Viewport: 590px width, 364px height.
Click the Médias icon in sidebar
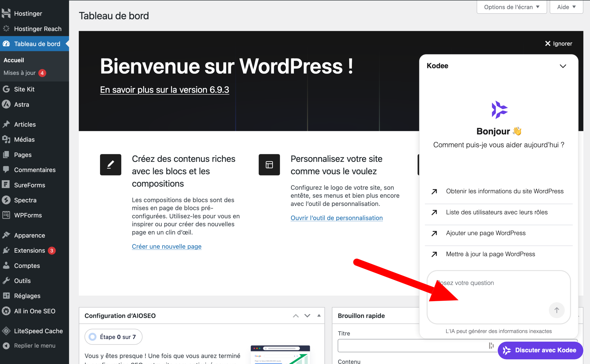pyautogui.click(x=6, y=139)
